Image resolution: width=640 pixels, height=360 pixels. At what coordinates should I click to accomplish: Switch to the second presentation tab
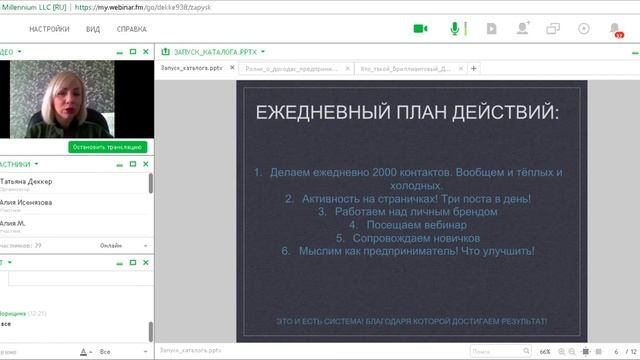tap(291, 69)
